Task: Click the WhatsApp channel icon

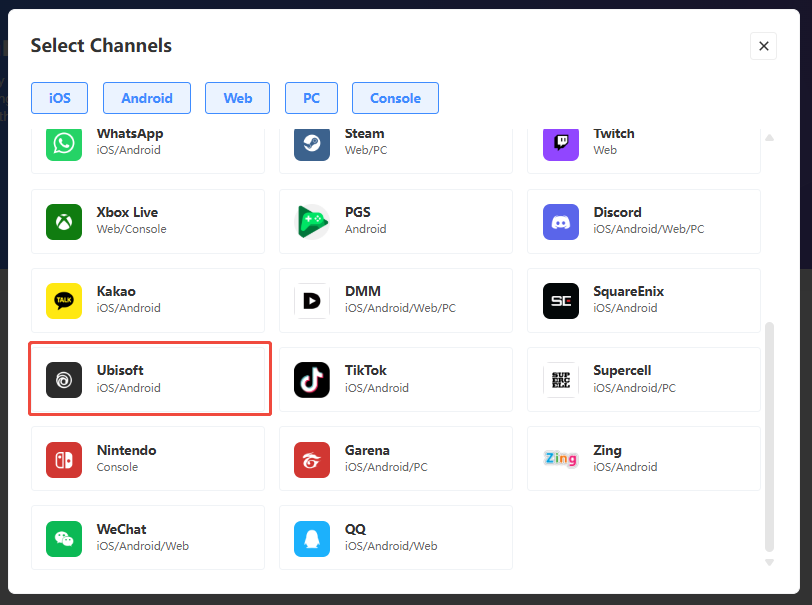Action: (64, 142)
